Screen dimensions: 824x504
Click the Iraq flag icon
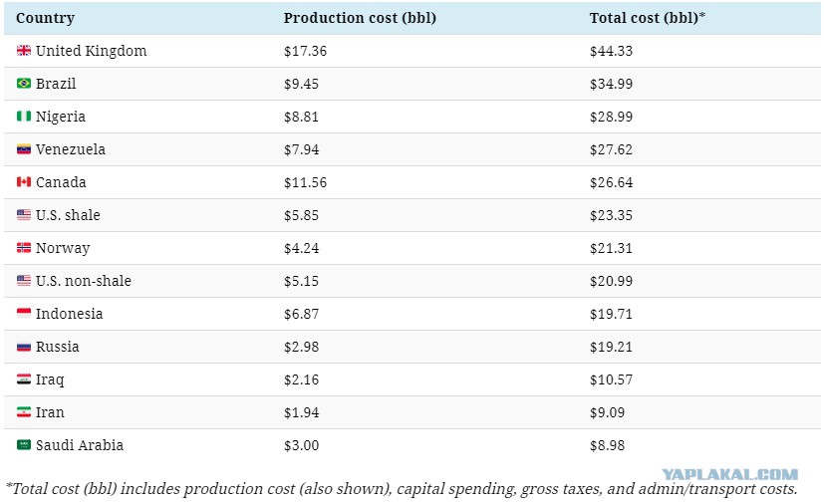pos(24,378)
